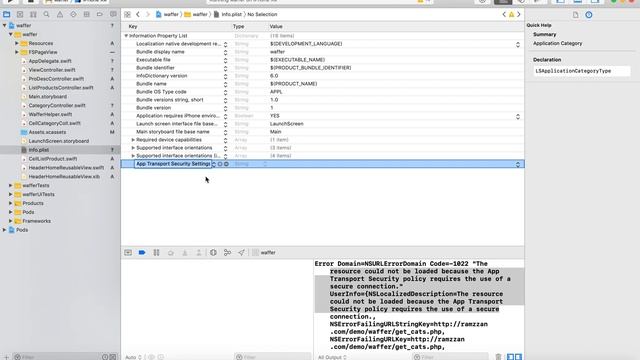The width and height of the screenshot is (640, 360).
Task: Open the All Output console dropdown
Action: [x=332, y=357]
